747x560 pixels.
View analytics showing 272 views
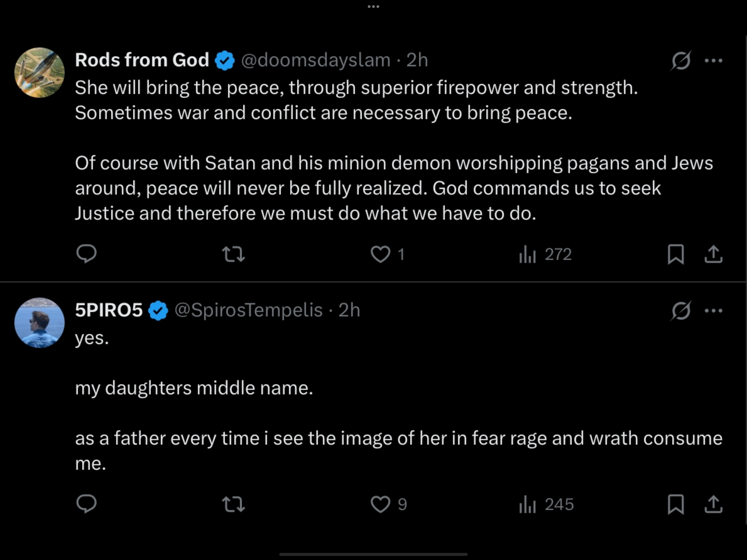[545, 254]
